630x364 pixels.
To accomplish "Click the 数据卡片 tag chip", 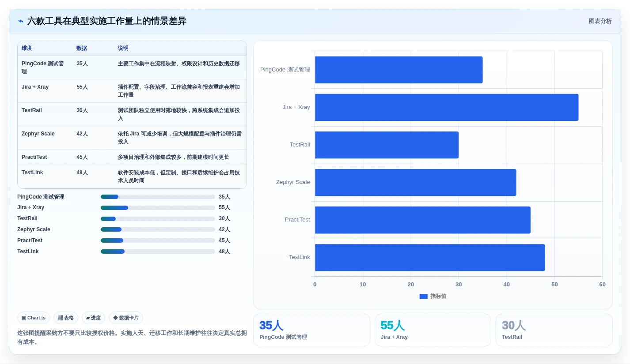I will pyautogui.click(x=126, y=318).
